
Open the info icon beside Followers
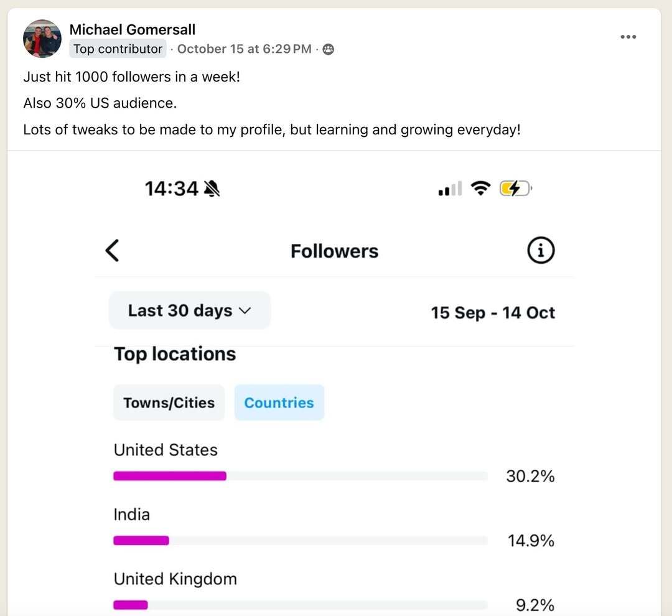(541, 250)
